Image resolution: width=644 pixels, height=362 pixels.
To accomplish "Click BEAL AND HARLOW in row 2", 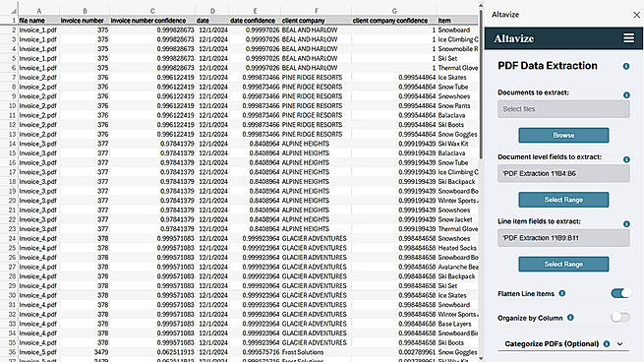I will [x=317, y=30].
